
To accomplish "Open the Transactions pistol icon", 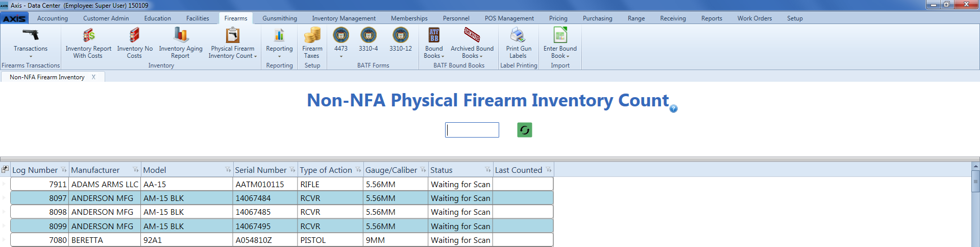I will click(31, 35).
